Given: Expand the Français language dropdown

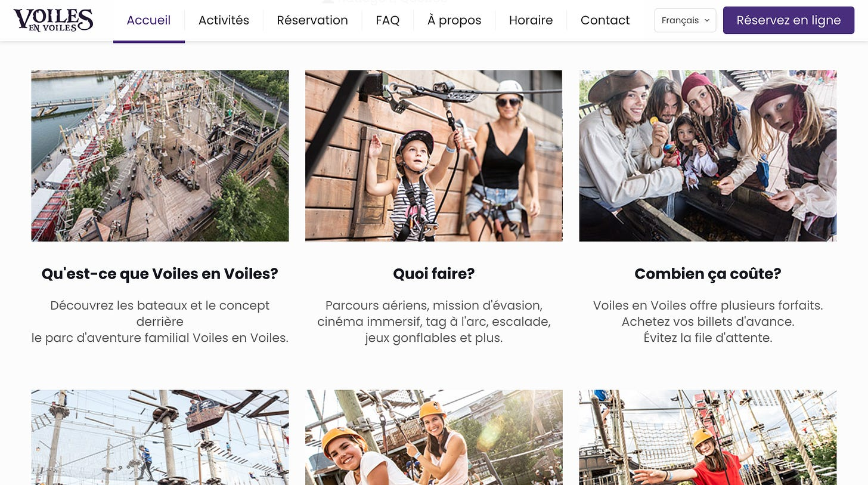Looking at the screenshot, I should (x=685, y=20).
